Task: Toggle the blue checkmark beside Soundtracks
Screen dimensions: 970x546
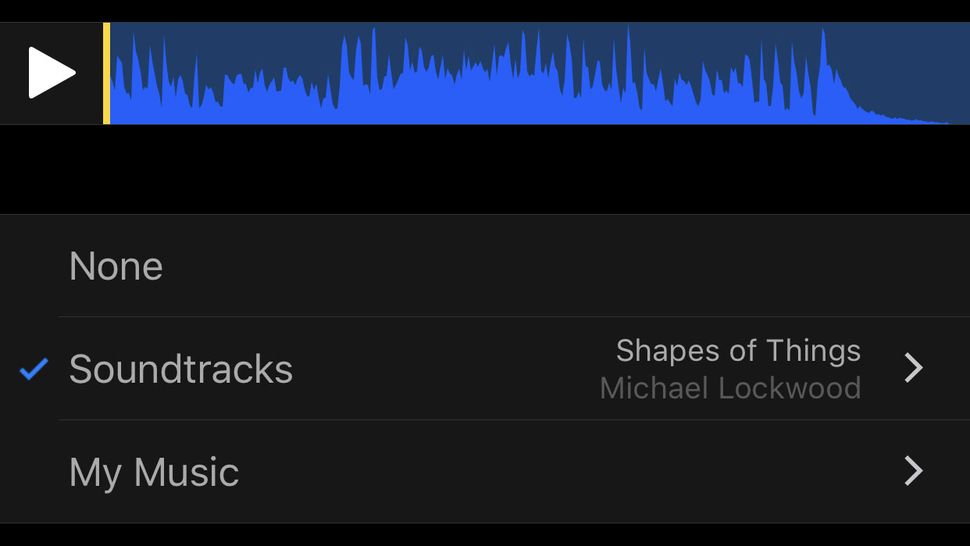Action: [x=34, y=370]
